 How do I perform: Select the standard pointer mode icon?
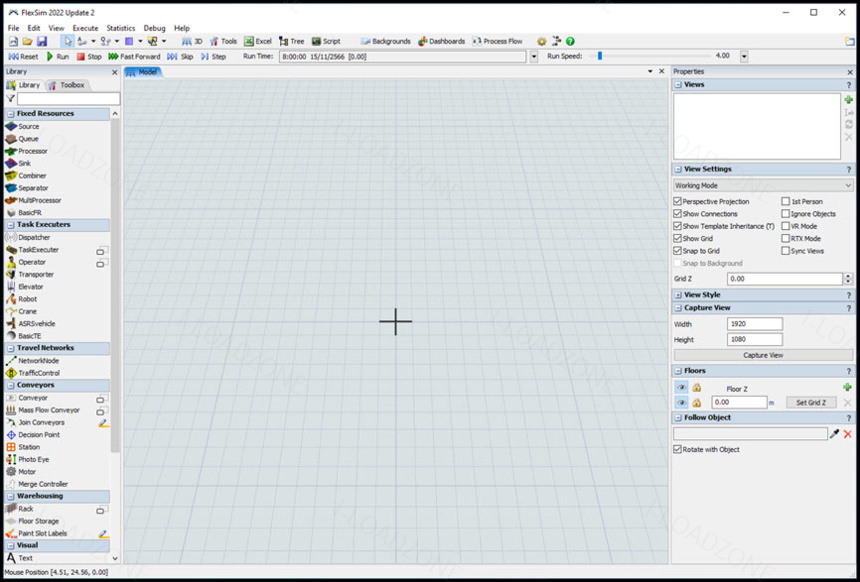coord(67,41)
